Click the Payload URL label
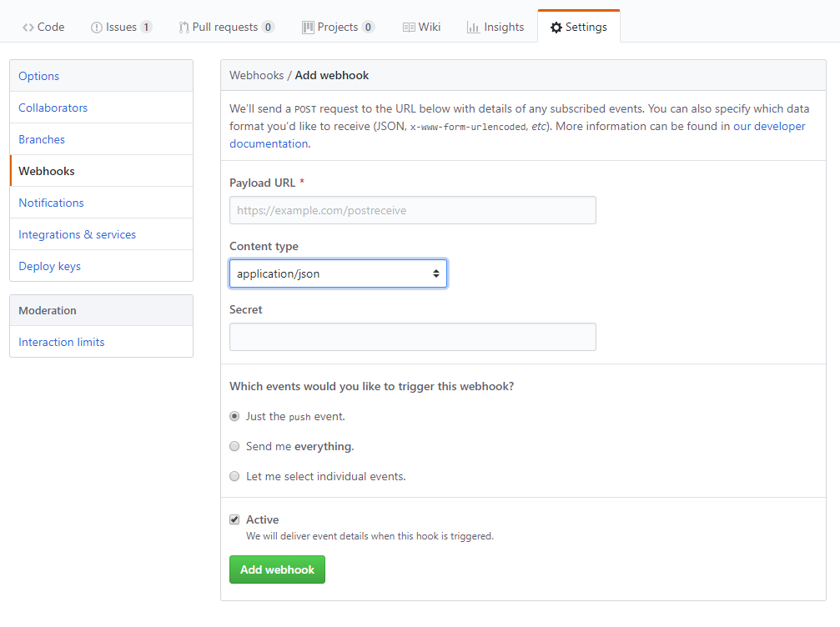The width and height of the screenshot is (840, 627). point(263,183)
